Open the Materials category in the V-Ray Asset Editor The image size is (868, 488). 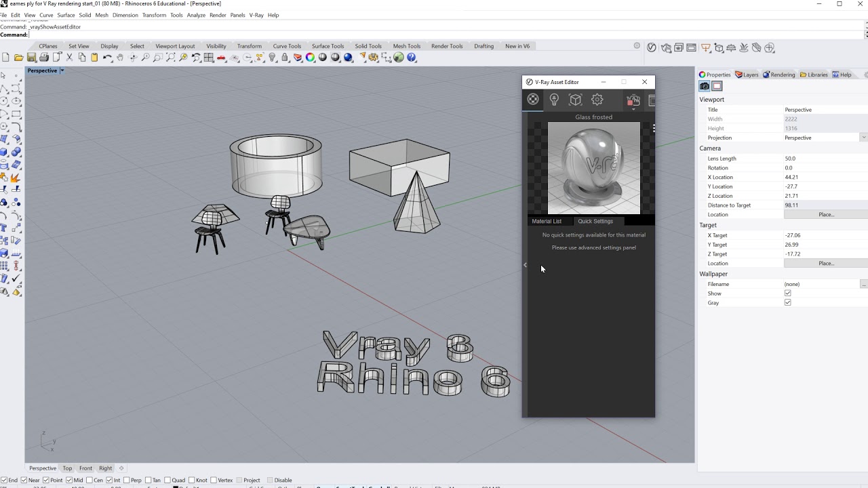pyautogui.click(x=533, y=100)
